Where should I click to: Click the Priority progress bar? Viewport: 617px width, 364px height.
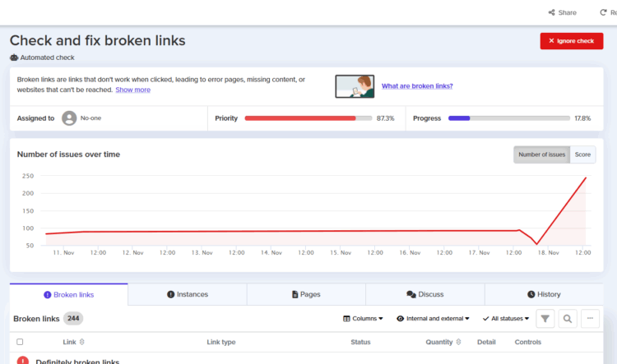308,118
